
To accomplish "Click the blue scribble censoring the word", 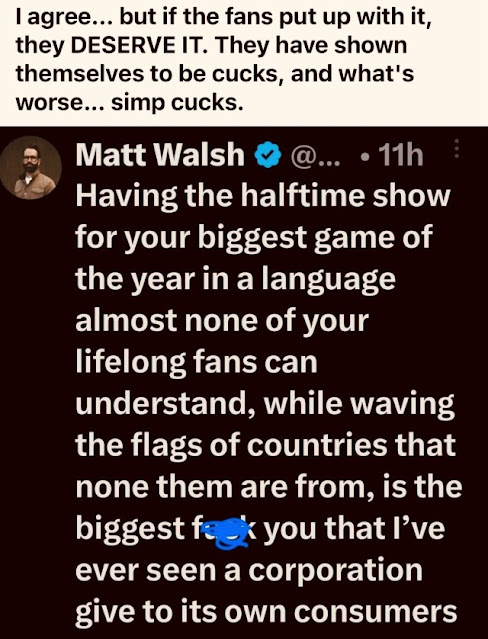I will click(227, 532).
